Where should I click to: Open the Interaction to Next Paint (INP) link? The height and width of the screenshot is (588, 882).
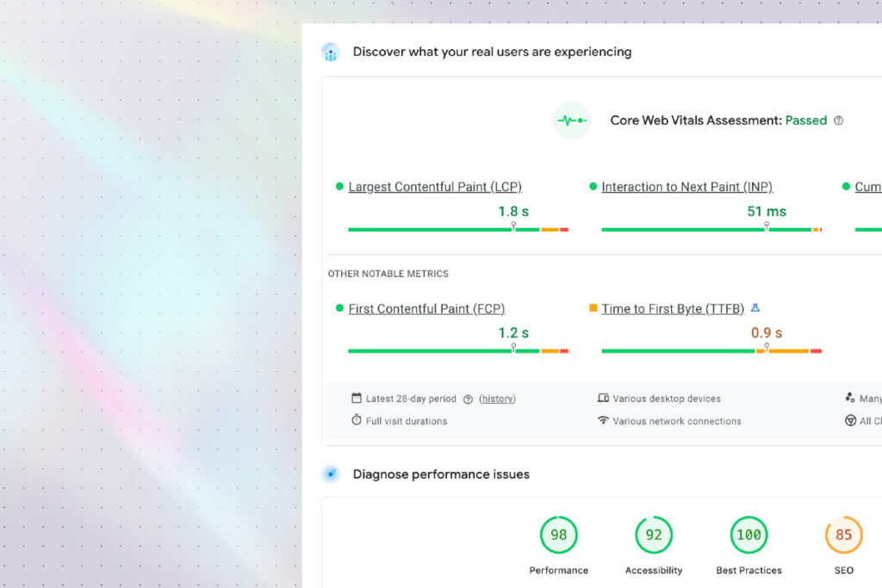click(686, 187)
